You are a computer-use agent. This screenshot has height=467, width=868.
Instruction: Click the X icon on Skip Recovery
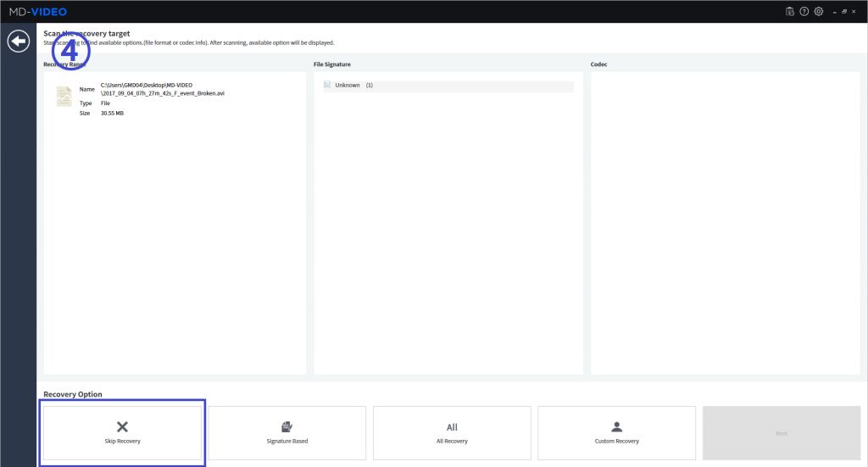coord(122,426)
